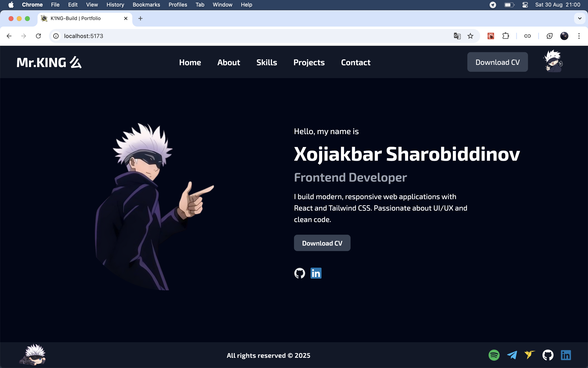Go to the Contact nav link
Image resolution: width=588 pixels, height=368 pixels.
[356, 62]
